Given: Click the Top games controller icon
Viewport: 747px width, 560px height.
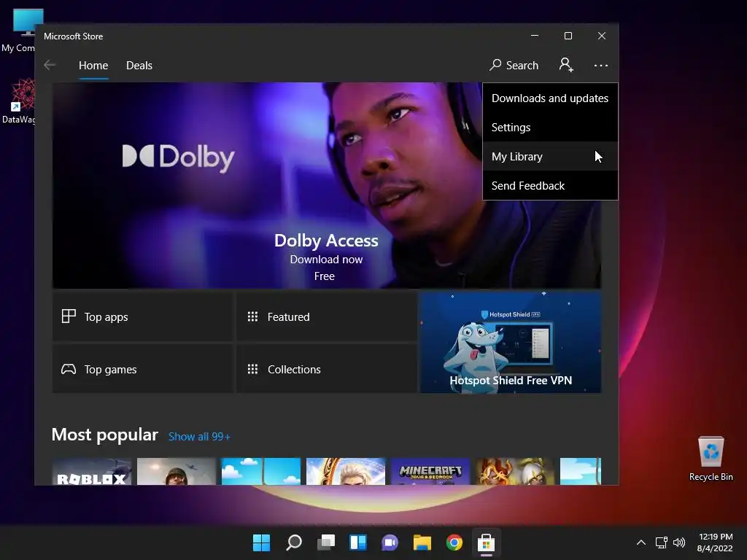Looking at the screenshot, I should click(x=69, y=369).
